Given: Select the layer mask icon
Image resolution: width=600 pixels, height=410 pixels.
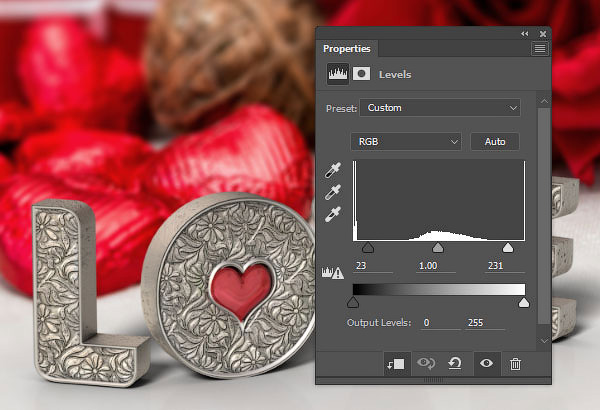Looking at the screenshot, I should click(361, 74).
